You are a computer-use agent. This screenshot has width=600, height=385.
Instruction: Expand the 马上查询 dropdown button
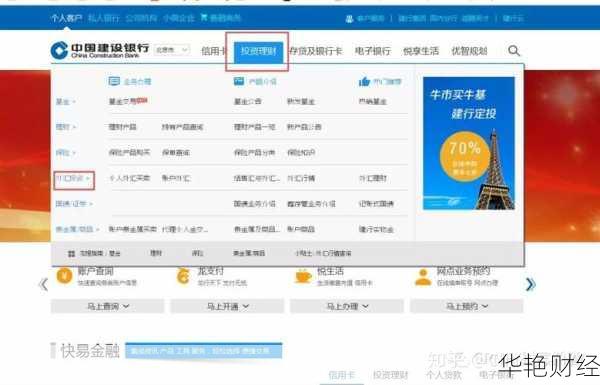[x=108, y=306]
